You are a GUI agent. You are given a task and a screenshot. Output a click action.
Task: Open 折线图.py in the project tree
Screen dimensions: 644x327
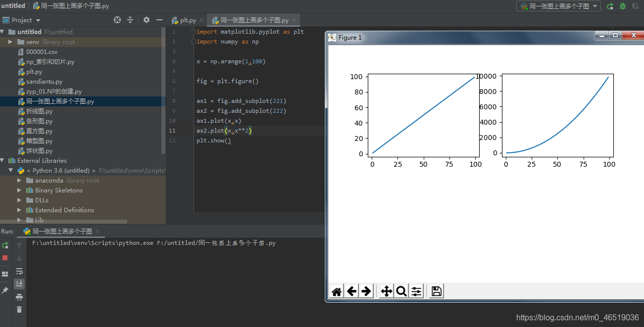click(x=39, y=111)
